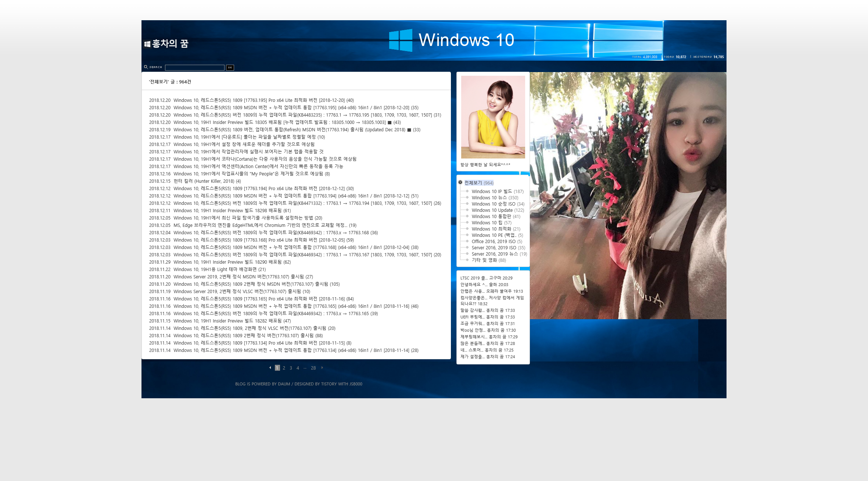Open the profile photo in yellow top

tap(493, 117)
